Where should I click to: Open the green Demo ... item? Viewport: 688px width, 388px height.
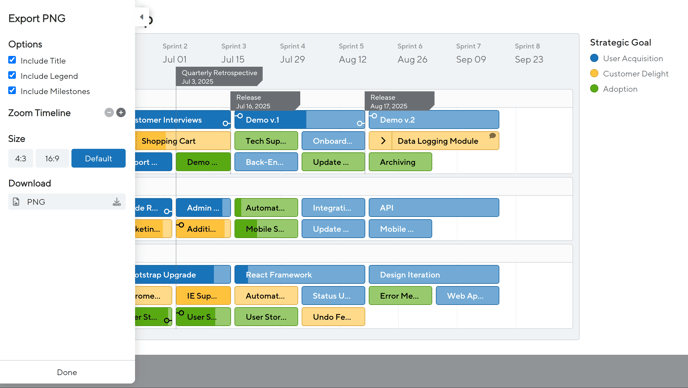coord(203,162)
